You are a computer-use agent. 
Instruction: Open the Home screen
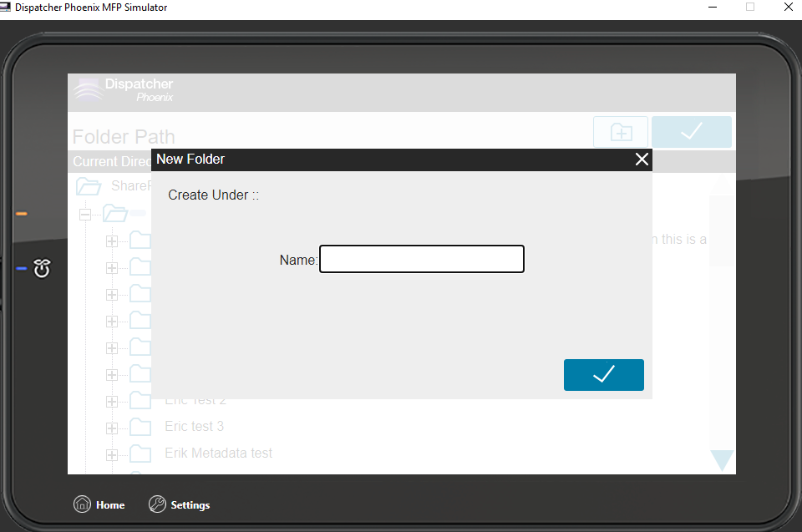coord(99,504)
